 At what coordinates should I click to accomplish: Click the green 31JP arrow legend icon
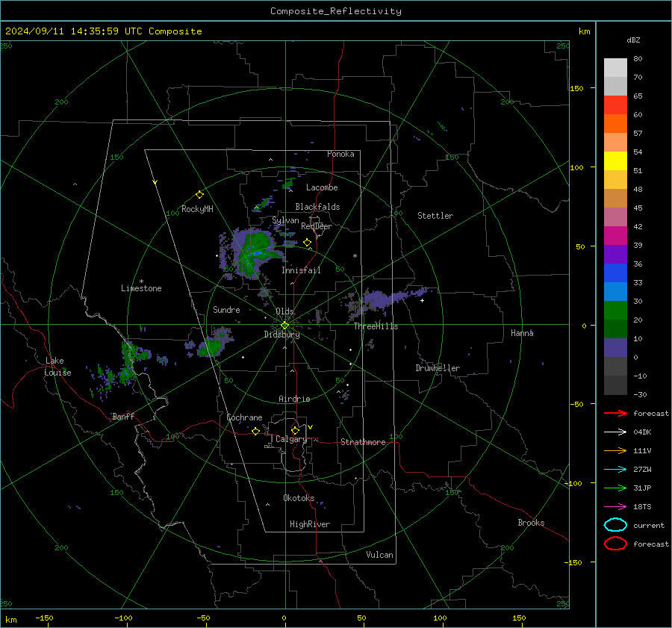(x=615, y=488)
